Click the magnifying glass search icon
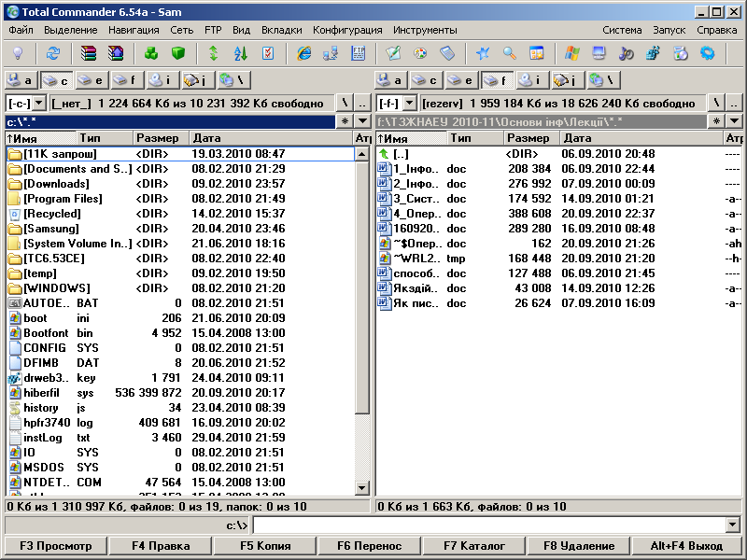 tap(510, 53)
